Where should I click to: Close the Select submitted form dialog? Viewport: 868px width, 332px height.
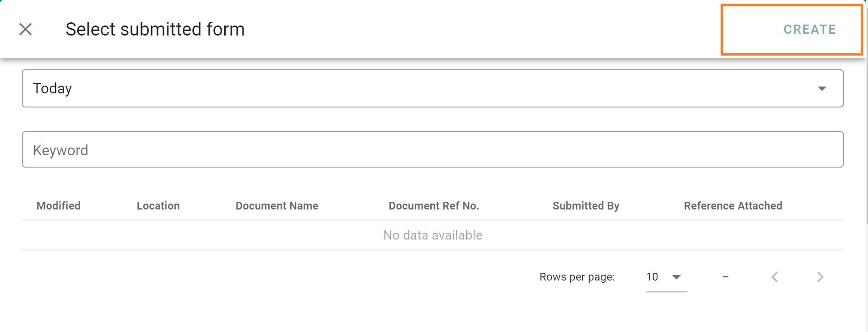[x=25, y=29]
